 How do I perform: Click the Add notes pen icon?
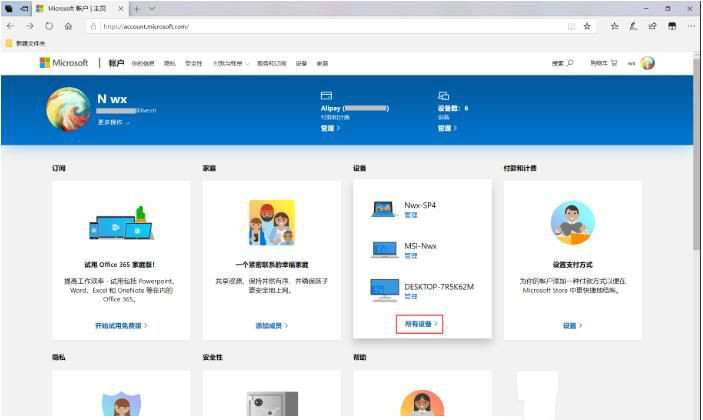tap(633, 26)
